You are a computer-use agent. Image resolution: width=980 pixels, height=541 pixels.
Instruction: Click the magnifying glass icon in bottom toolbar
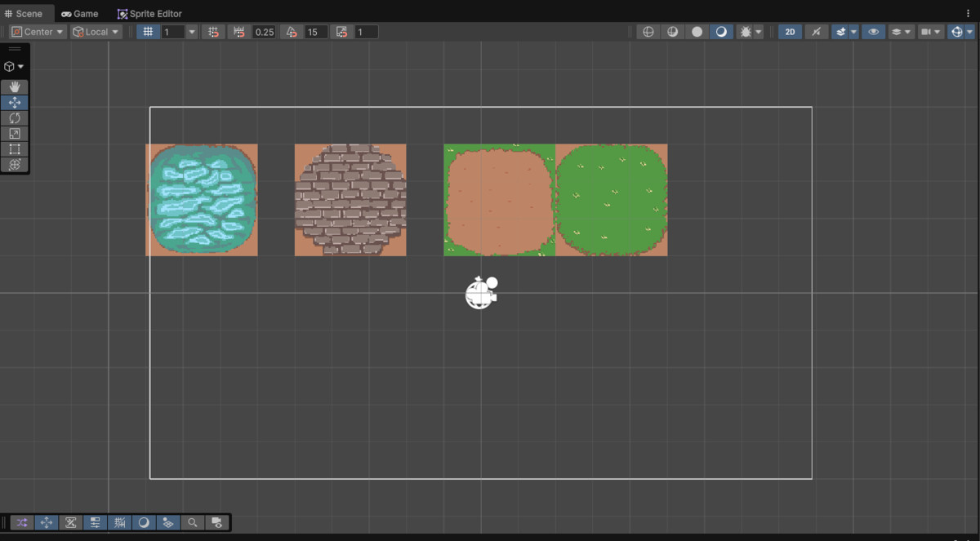(192, 522)
